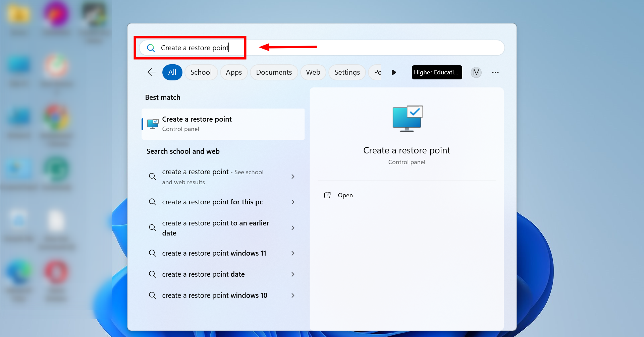Click the Higher Education account button

click(437, 72)
